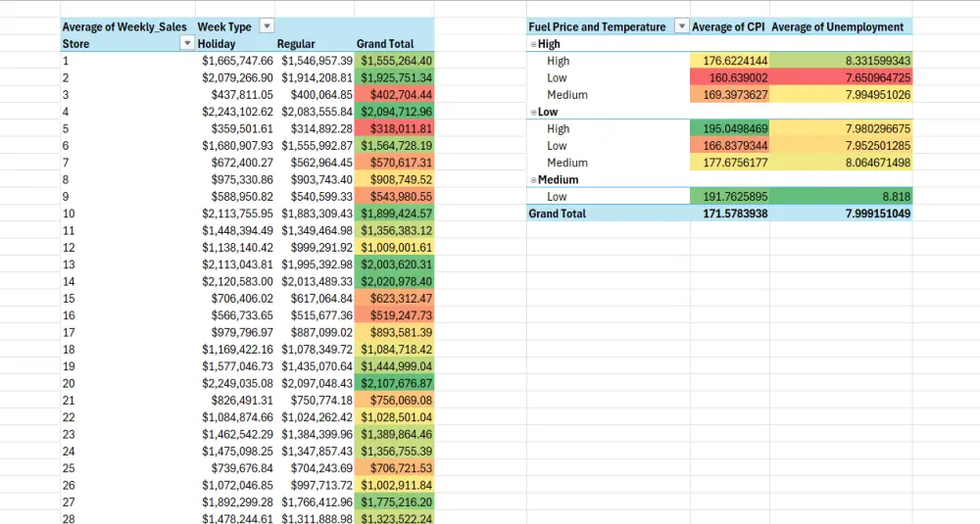Select the green CPI cell 195.0498469
The width and height of the screenshot is (980, 524).
coord(730,128)
